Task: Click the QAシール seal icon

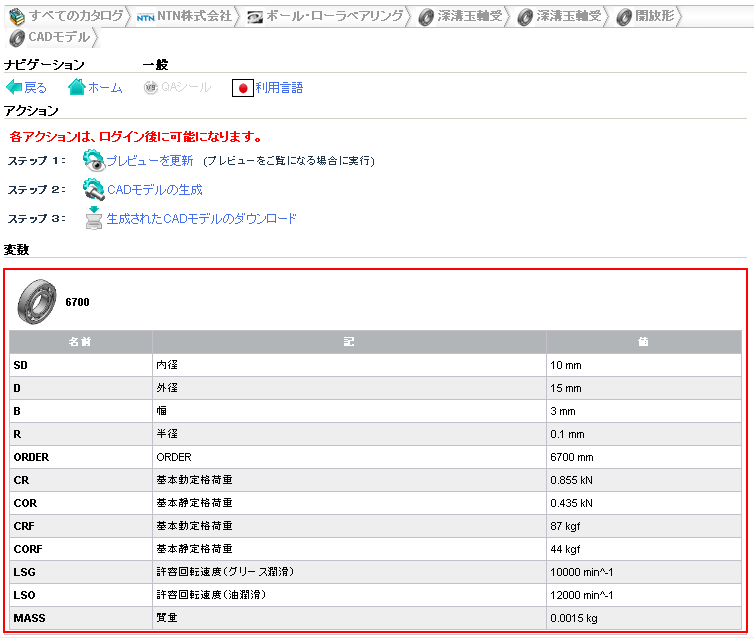Action: point(151,88)
